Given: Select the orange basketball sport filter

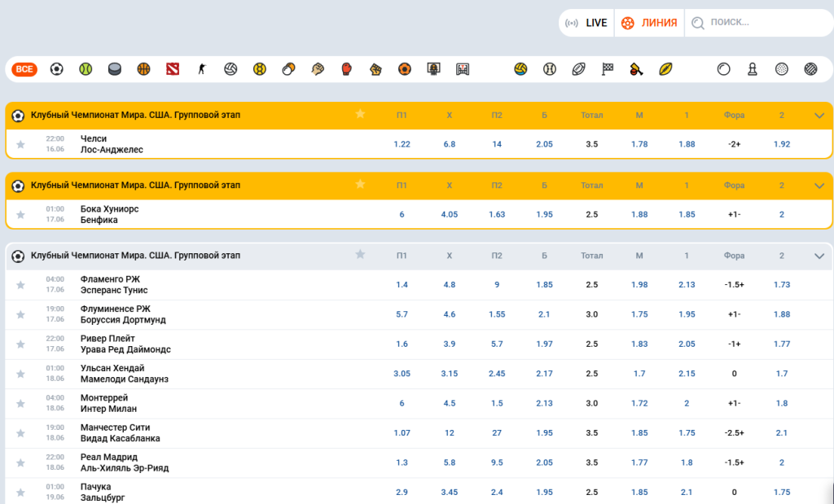Looking at the screenshot, I should click(143, 69).
